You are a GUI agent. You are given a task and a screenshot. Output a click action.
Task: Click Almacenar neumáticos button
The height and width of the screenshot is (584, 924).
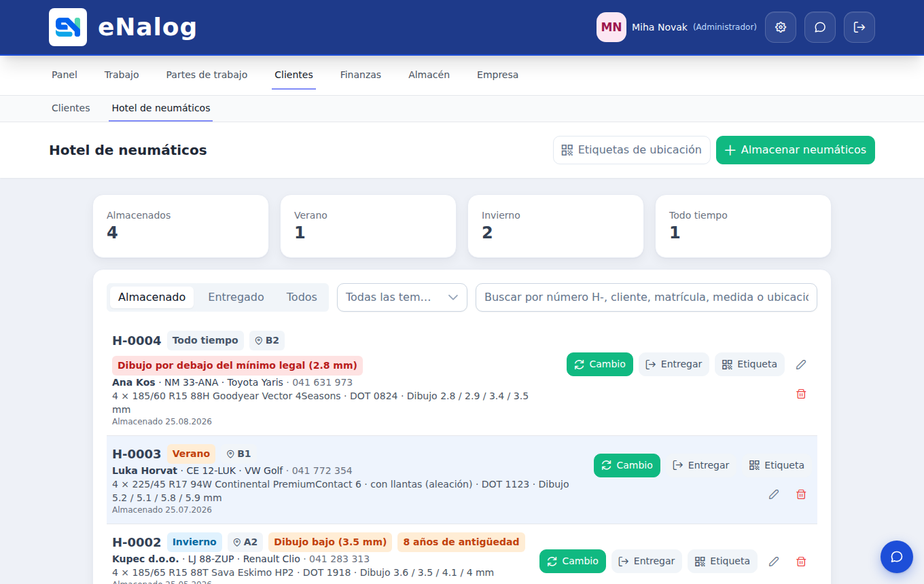[x=796, y=150]
